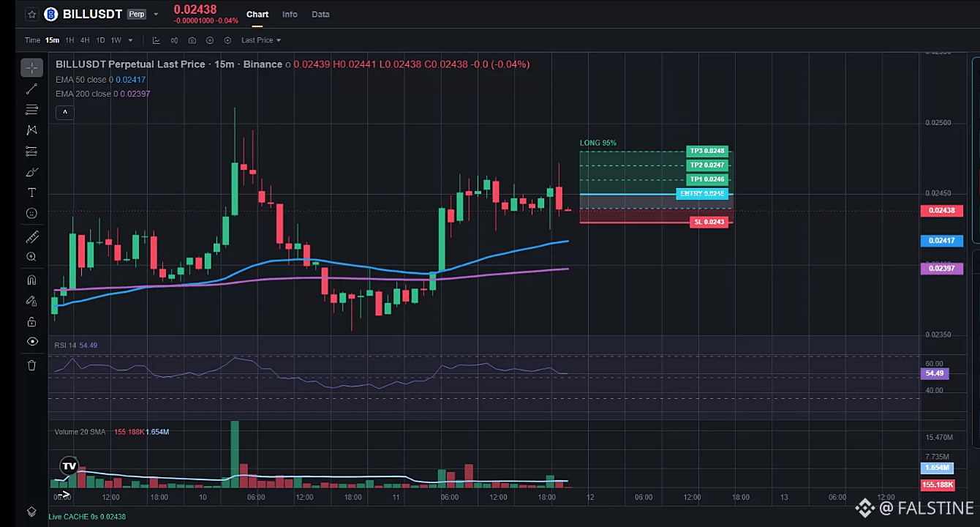Select the zoom in tool
The width and height of the screenshot is (980, 527).
(31, 257)
